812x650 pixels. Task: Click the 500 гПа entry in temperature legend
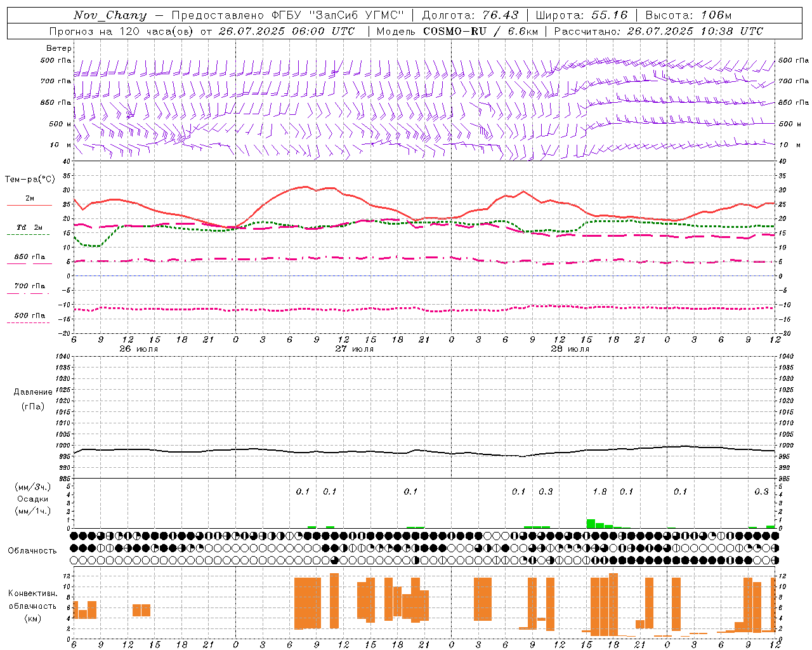(x=30, y=315)
